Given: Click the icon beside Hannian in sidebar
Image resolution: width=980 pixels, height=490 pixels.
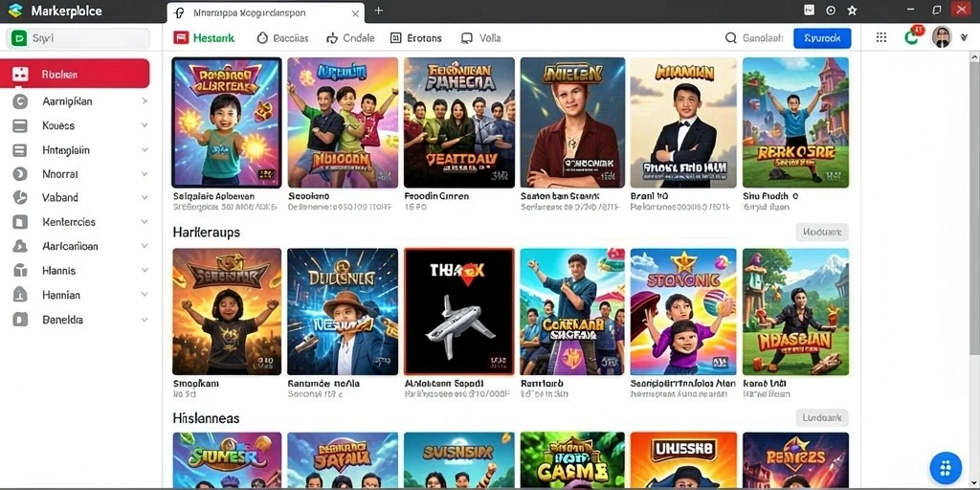Looking at the screenshot, I should [20, 295].
